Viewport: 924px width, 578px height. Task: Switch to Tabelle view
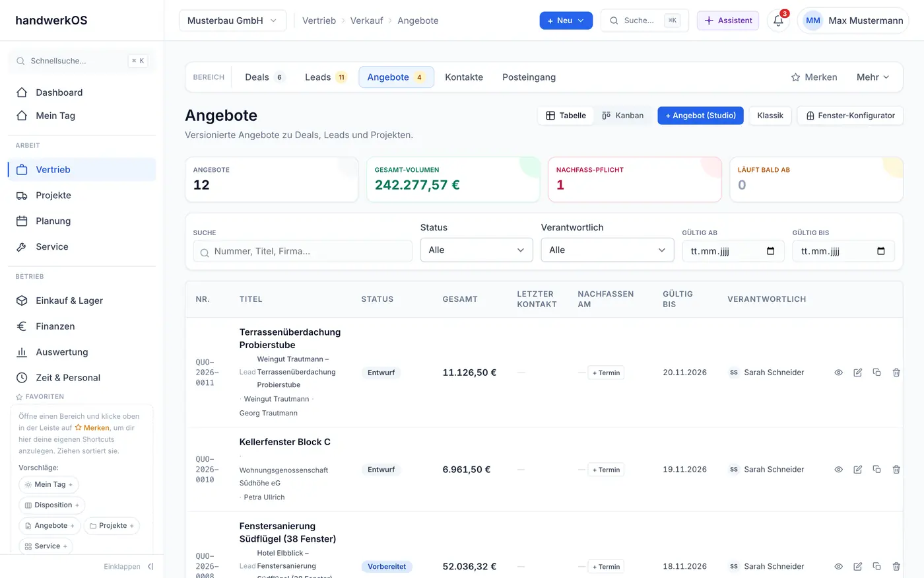click(566, 116)
